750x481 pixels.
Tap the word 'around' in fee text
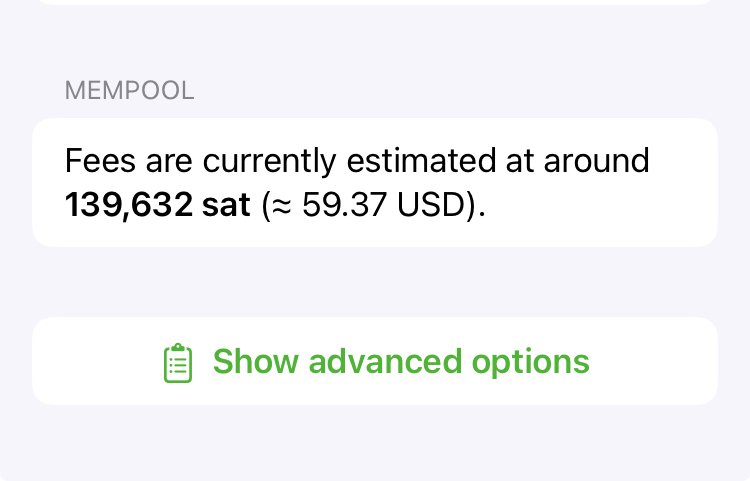(596, 161)
